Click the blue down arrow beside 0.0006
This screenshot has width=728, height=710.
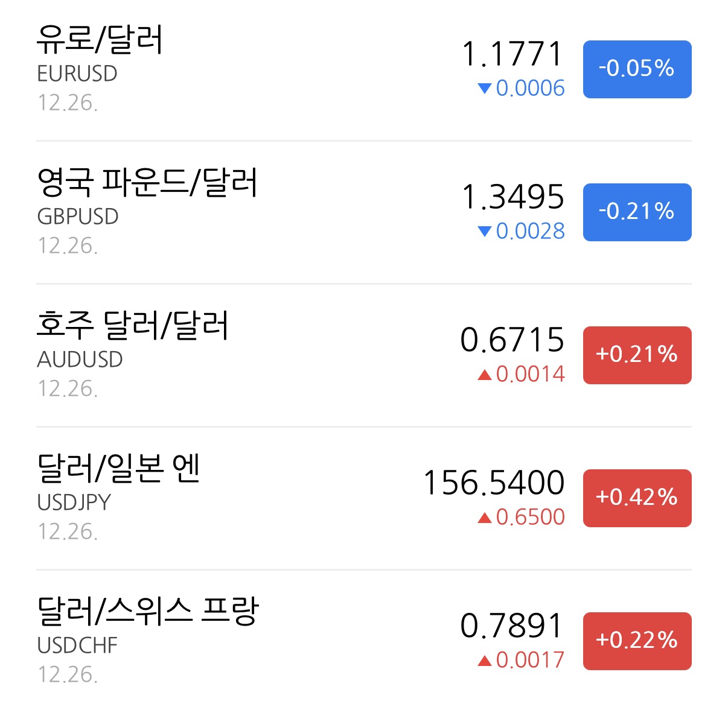484,89
